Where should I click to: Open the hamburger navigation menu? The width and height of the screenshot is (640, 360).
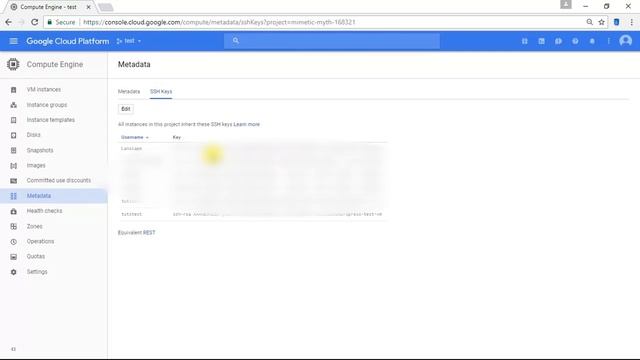pyautogui.click(x=13, y=41)
